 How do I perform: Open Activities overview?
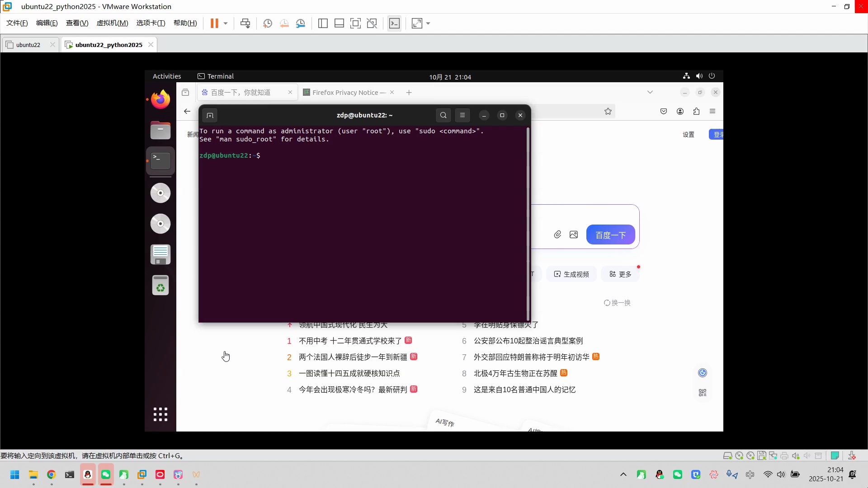tap(167, 76)
